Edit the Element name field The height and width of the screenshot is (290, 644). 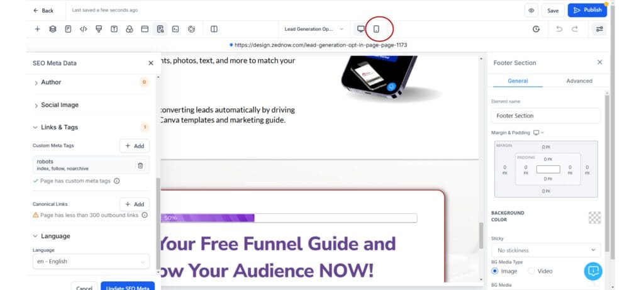tap(546, 116)
